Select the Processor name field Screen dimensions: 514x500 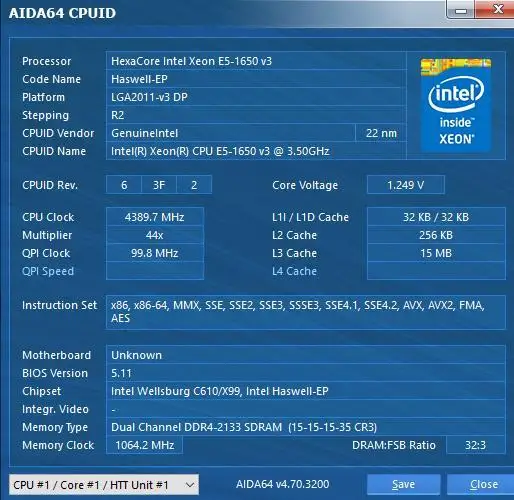256,61
